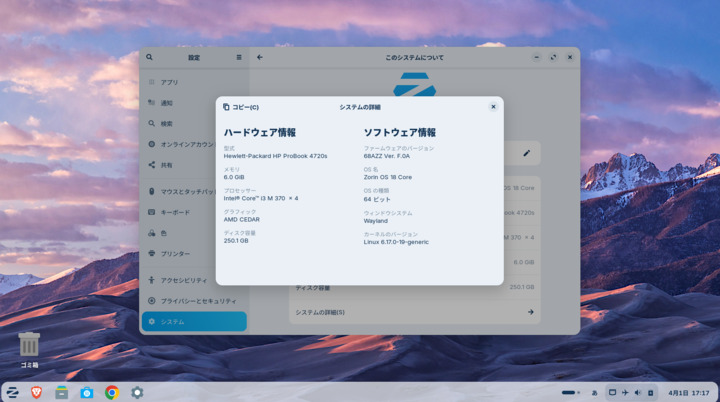Click the Japanese input method indicator あ
The width and height of the screenshot is (720, 402).
[x=594, y=393]
